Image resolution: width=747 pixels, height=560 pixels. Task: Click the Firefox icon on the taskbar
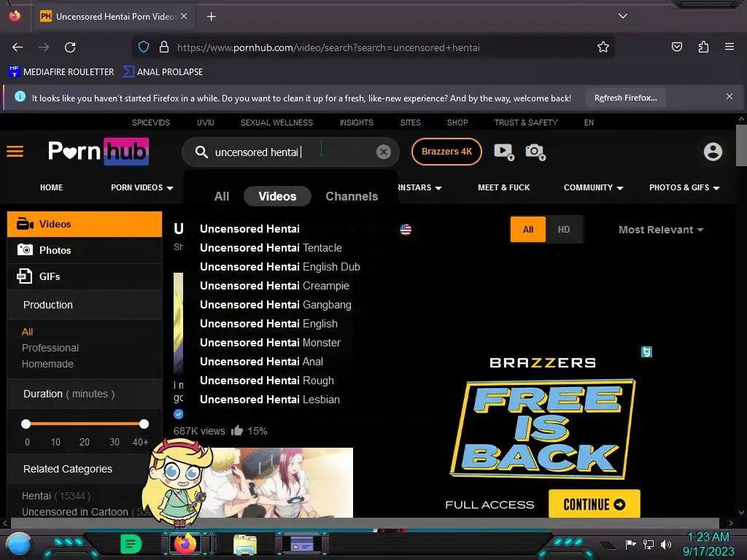coord(185,544)
